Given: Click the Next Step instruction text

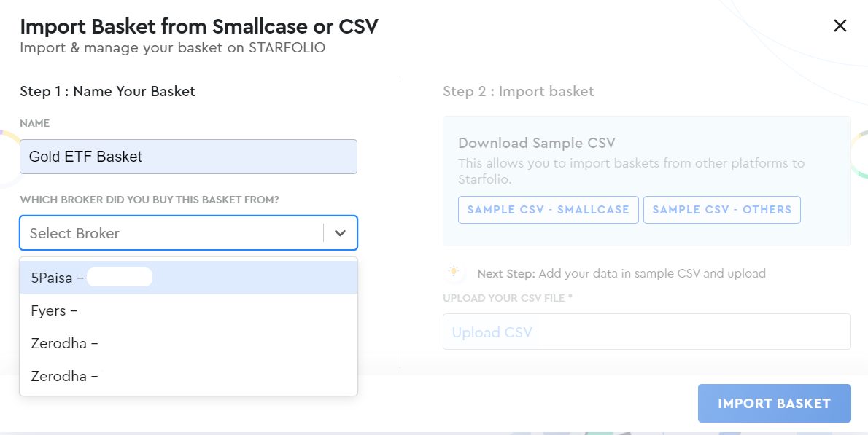Looking at the screenshot, I should click(x=621, y=273).
